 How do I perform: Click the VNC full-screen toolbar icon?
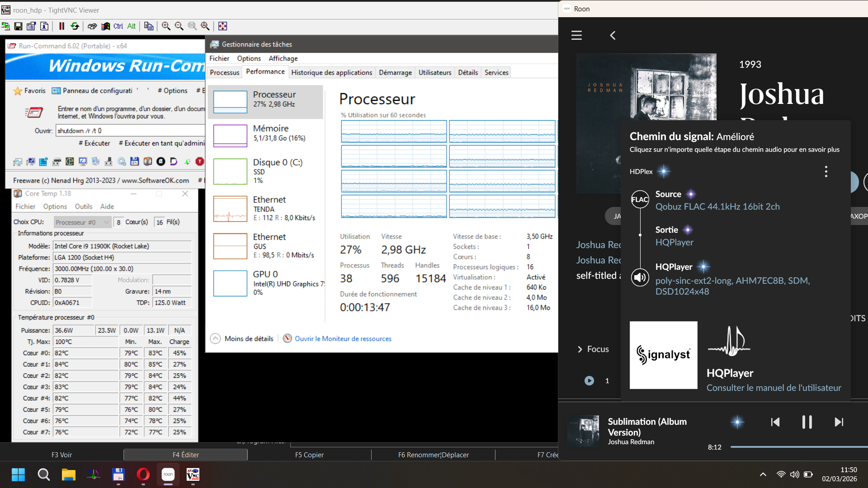click(x=222, y=26)
